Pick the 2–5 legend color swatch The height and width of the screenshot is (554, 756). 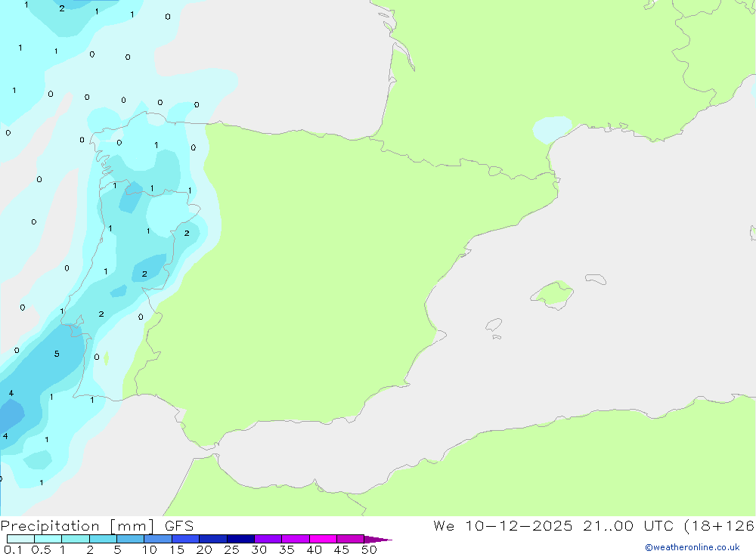[103, 539]
